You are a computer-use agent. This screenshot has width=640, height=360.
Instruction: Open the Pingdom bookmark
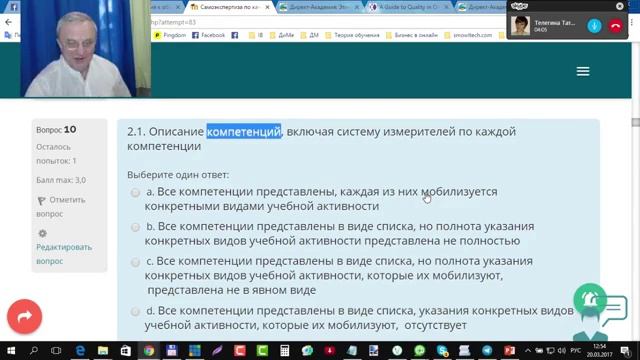pyautogui.click(x=170, y=35)
